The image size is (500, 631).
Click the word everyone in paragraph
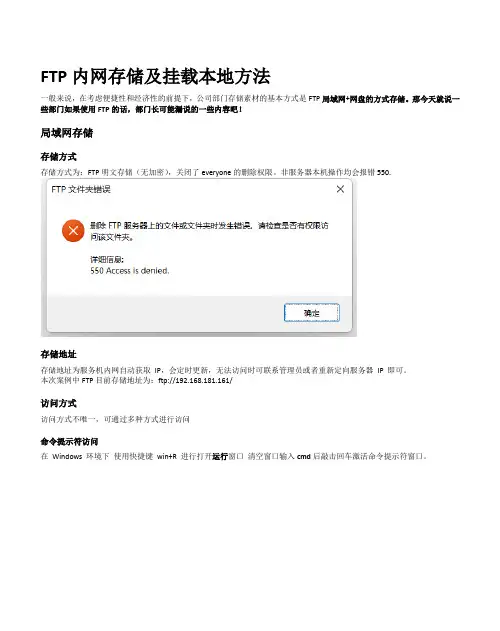[x=216, y=173]
